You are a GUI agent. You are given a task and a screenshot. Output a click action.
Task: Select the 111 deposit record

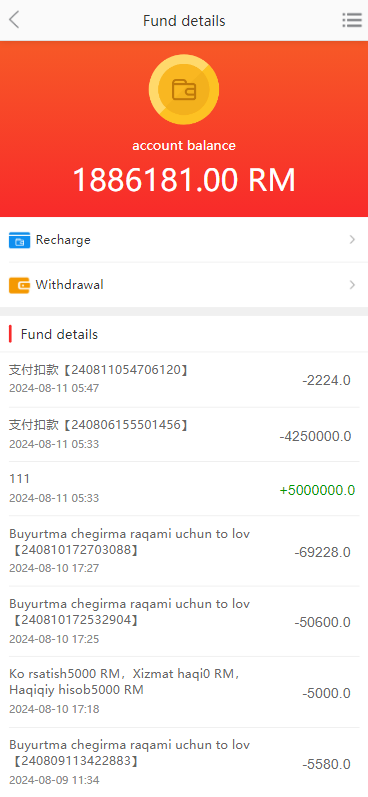pos(184,489)
